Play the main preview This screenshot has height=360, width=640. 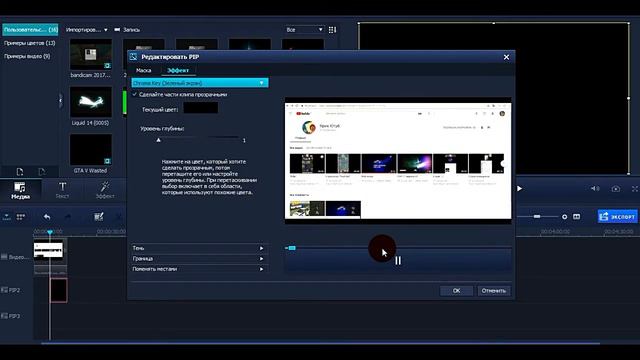click(519, 189)
